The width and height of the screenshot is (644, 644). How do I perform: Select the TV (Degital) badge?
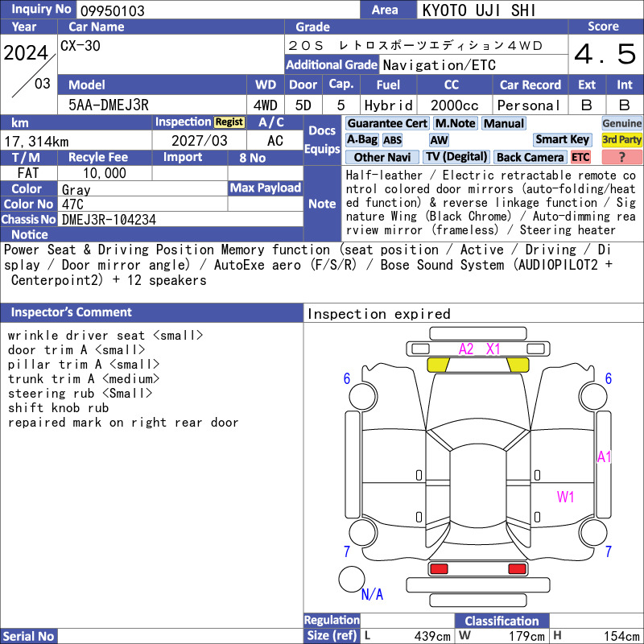click(456, 157)
